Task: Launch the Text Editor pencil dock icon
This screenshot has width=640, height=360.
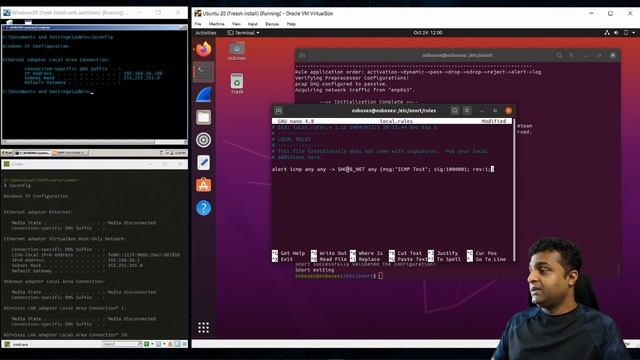Action: pyautogui.click(x=203, y=162)
